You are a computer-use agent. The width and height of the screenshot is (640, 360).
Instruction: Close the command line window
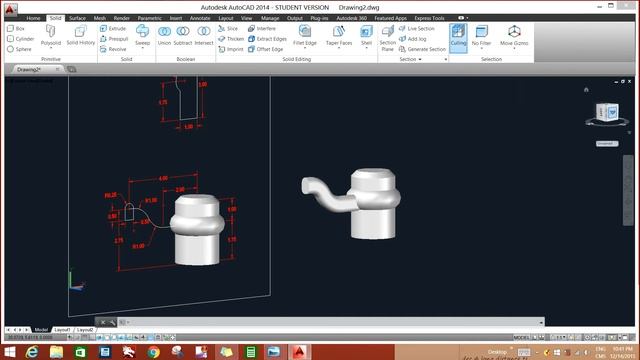(x=103, y=322)
